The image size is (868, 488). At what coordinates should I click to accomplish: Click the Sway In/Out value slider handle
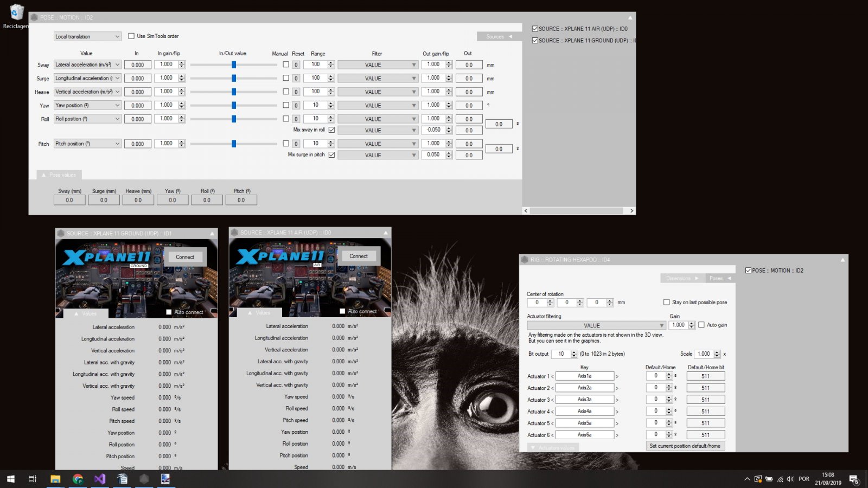point(234,65)
